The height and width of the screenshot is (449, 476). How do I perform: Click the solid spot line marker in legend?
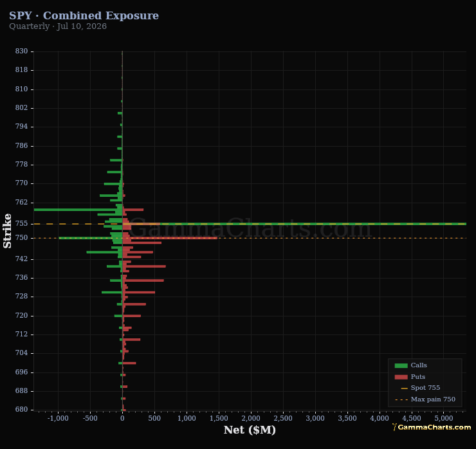coord(404,389)
